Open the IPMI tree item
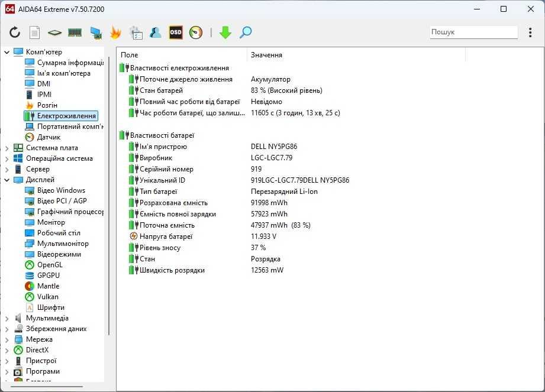 point(38,95)
